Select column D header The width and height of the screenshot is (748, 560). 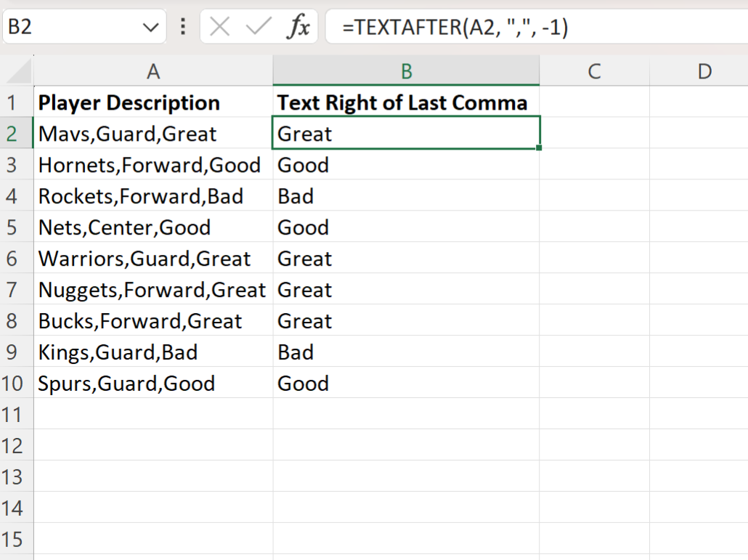coord(699,72)
